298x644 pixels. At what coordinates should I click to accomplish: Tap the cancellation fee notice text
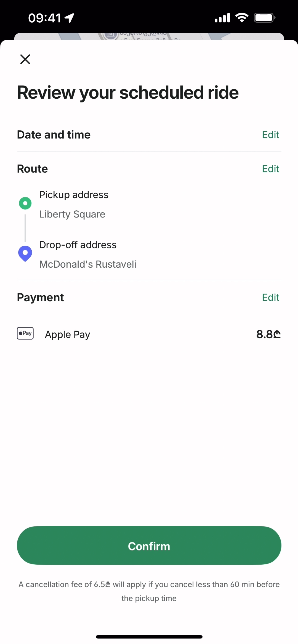(x=149, y=591)
